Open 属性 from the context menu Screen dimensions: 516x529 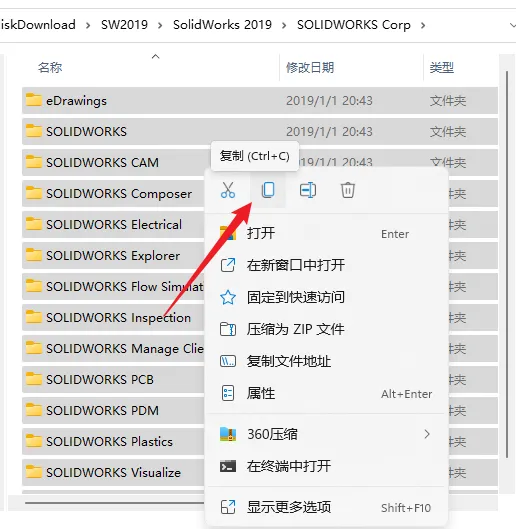[x=326, y=393]
